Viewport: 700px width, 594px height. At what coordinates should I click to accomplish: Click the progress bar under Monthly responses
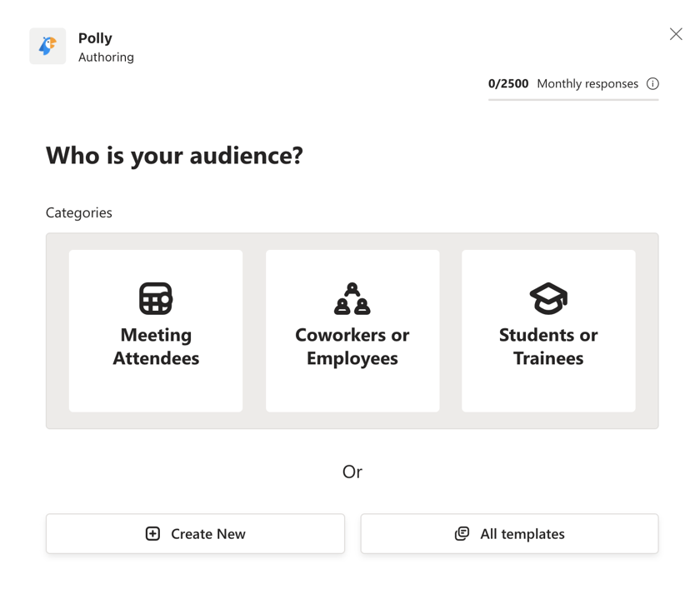click(x=573, y=99)
